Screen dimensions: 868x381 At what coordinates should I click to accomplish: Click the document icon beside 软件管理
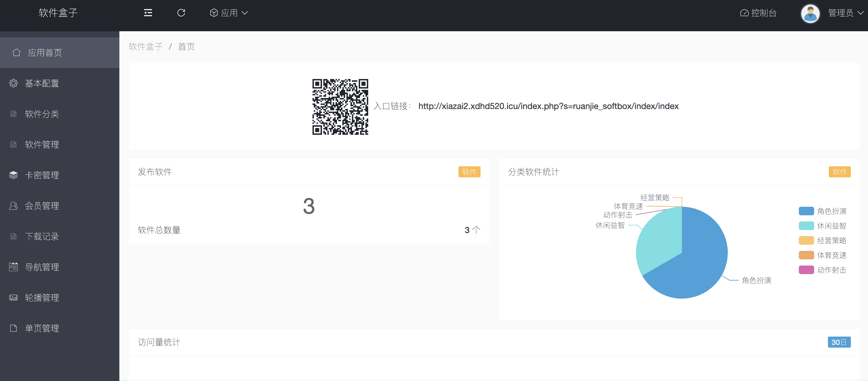point(13,145)
